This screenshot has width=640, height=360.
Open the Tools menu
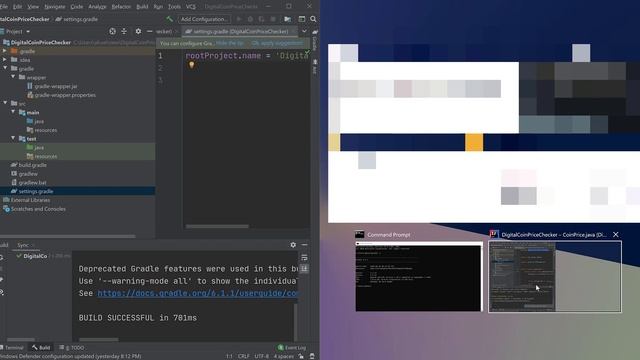[174, 7]
